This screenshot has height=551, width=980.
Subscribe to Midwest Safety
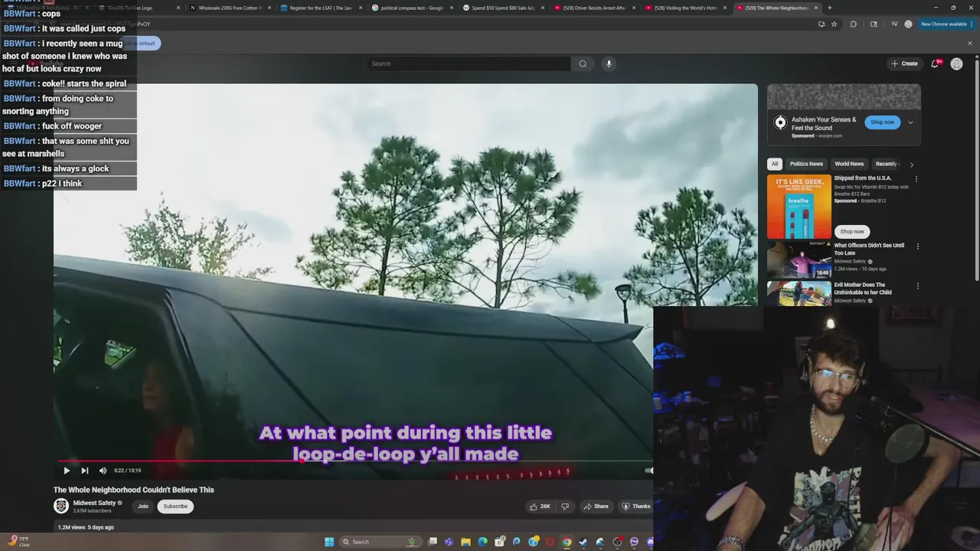(175, 506)
